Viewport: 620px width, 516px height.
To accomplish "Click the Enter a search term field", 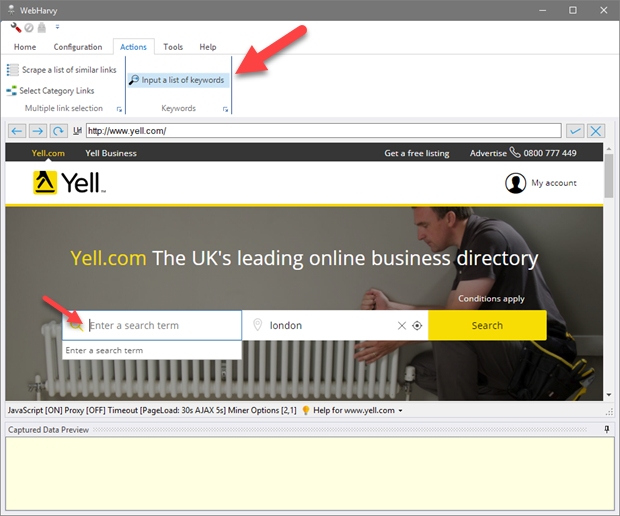I will [160, 325].
